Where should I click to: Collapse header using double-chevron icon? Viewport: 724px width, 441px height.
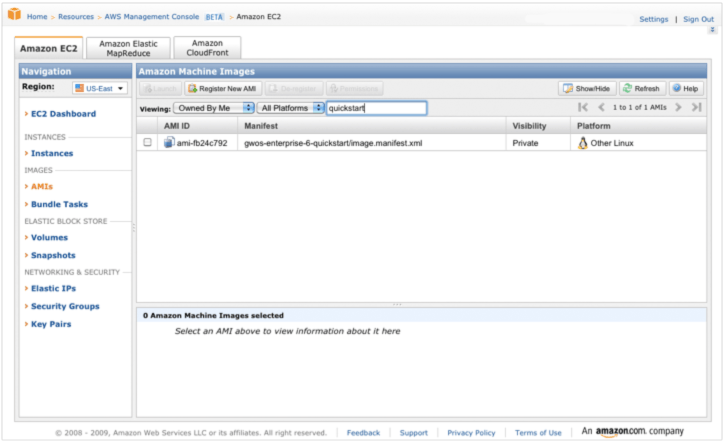pyautogui.click(x=712, y=30)
